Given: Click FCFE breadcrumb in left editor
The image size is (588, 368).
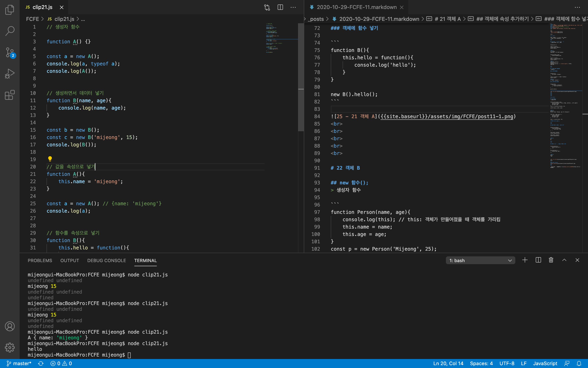Looking at the screenshot, I should (32, 19).
